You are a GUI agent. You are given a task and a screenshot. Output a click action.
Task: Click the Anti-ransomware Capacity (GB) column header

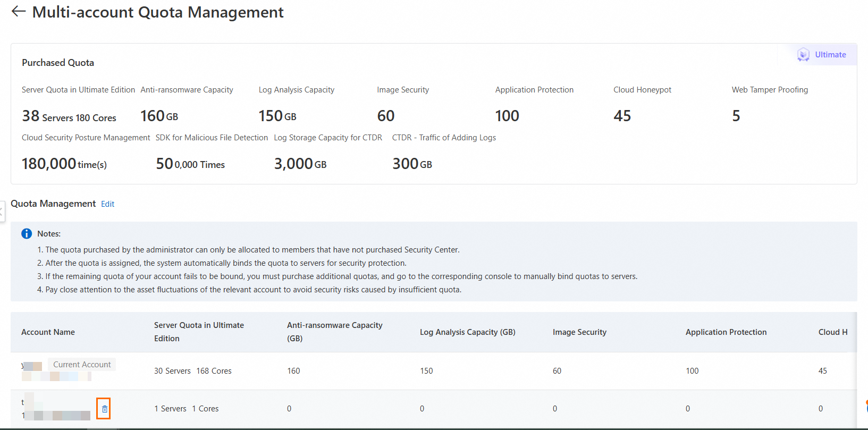334,332
